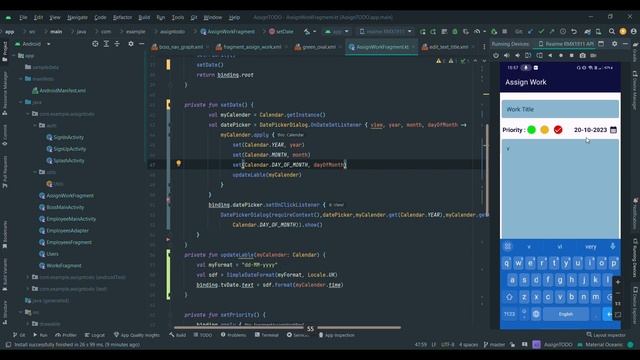Image resolution: width=640 pixels, height=360 pixels.
Task: Collapse the auth package in tree
Action: tap(35, 125)
